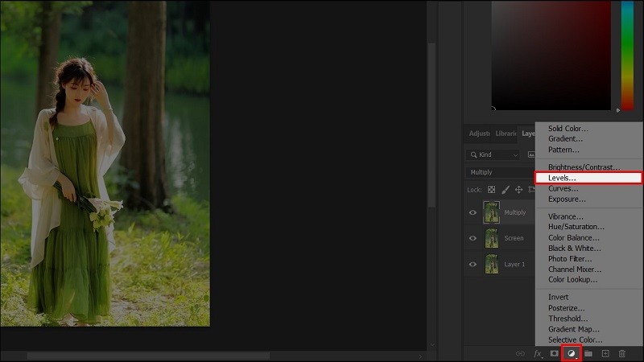This screenshot has width=644, height=362.
Task: Pick a color in the color field
Action: (551, 56)
